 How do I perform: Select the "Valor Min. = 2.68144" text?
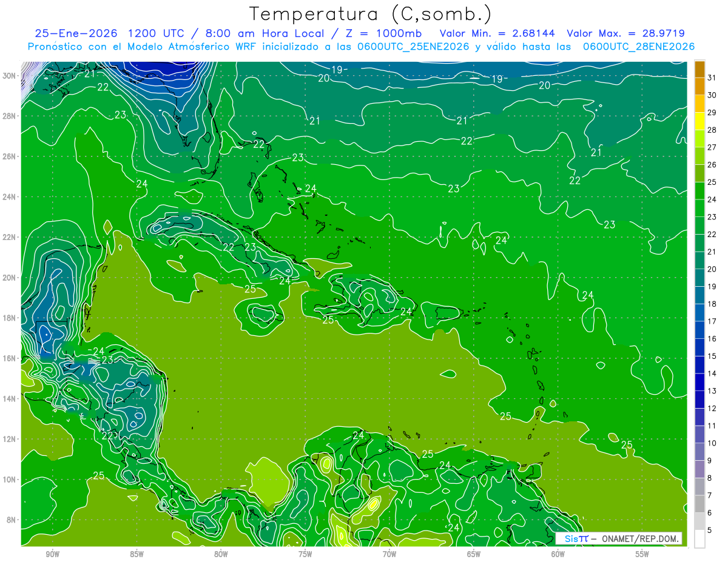tap(498, 33)
